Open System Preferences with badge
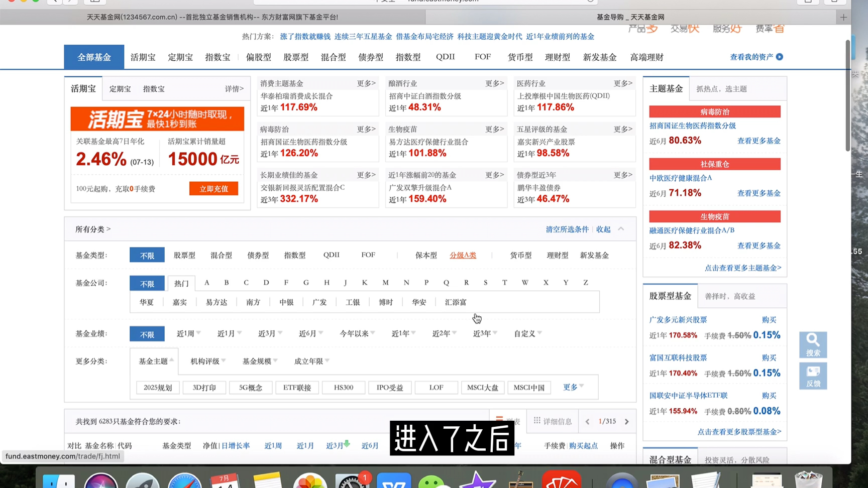Screen dimensions: 868x488 (352, 480)
